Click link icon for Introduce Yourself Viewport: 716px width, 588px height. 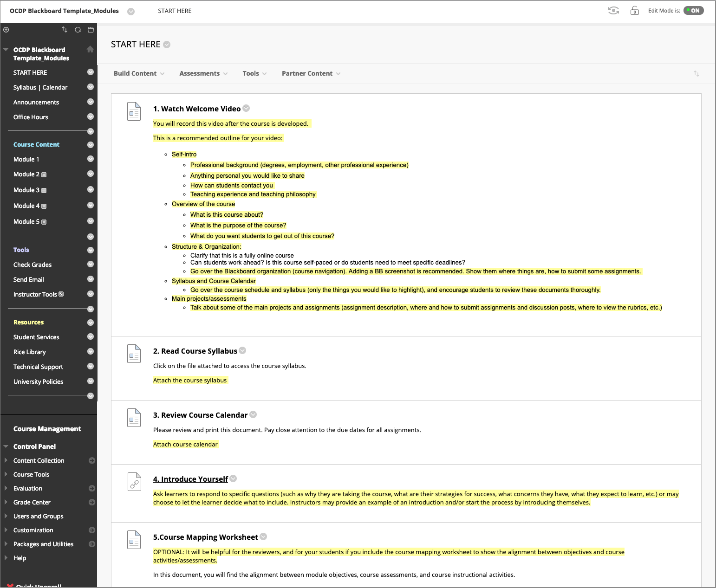[134, 482]
